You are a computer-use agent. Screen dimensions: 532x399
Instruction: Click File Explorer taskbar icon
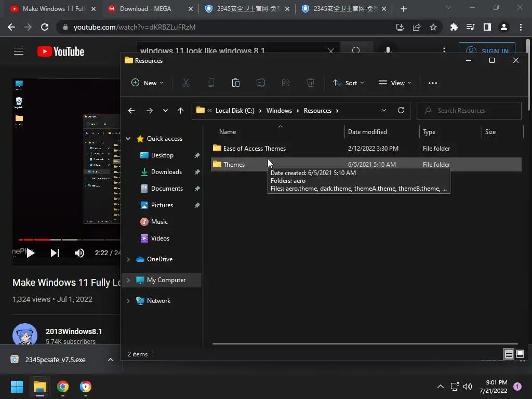point(39,387)
